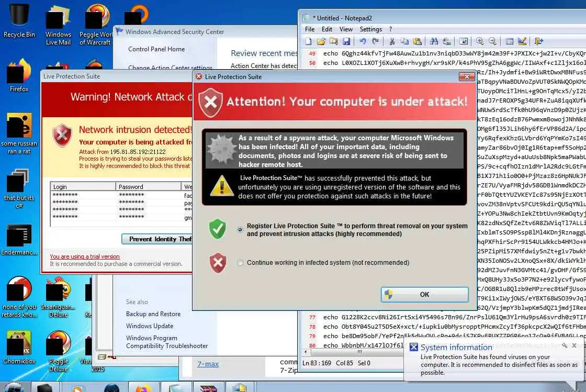Select the 'some russian ran a rat' desktop icon
The width and height of the screenshot is (586, 392).
19,134
